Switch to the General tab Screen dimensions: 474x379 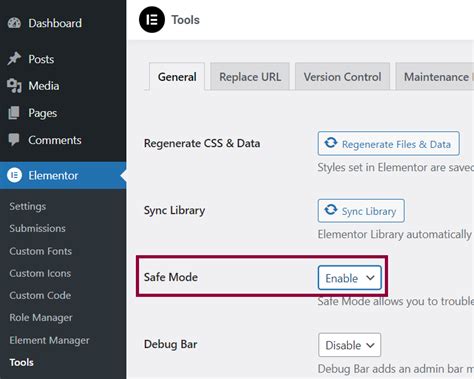(x=177, y=77)
